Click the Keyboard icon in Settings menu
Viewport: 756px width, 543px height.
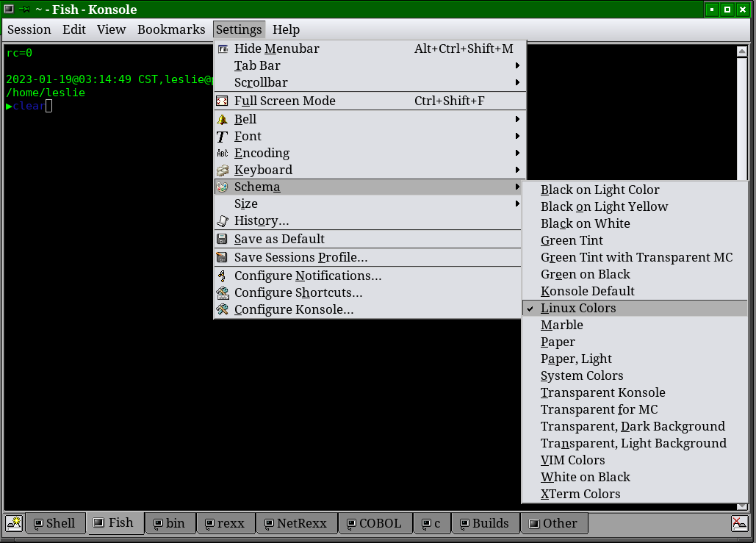point(223,170)
